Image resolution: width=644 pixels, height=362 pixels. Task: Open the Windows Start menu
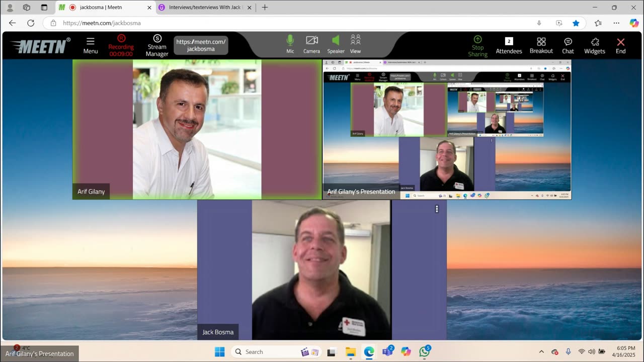220,352
